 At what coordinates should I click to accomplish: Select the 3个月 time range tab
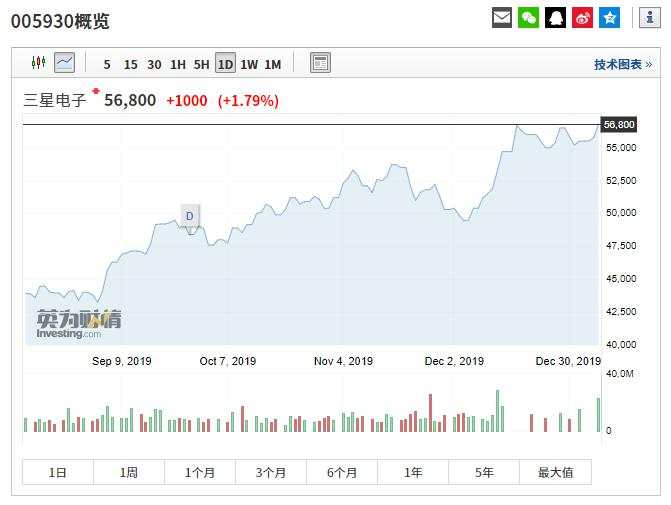click(x=271, y=472)
